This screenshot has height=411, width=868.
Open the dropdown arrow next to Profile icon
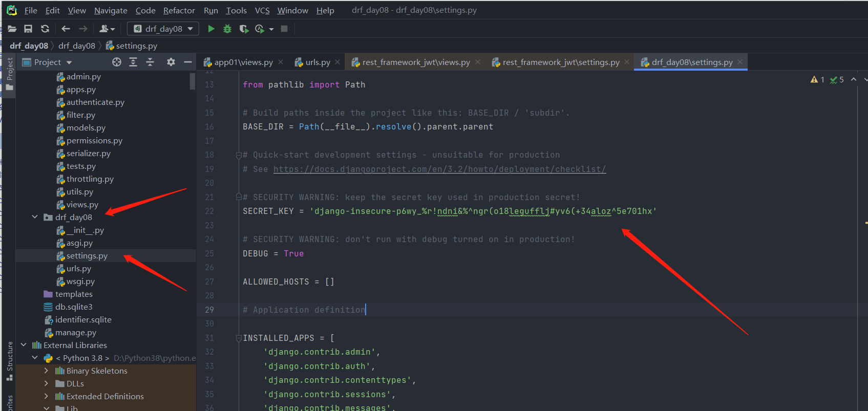click(x=271, y=29)
